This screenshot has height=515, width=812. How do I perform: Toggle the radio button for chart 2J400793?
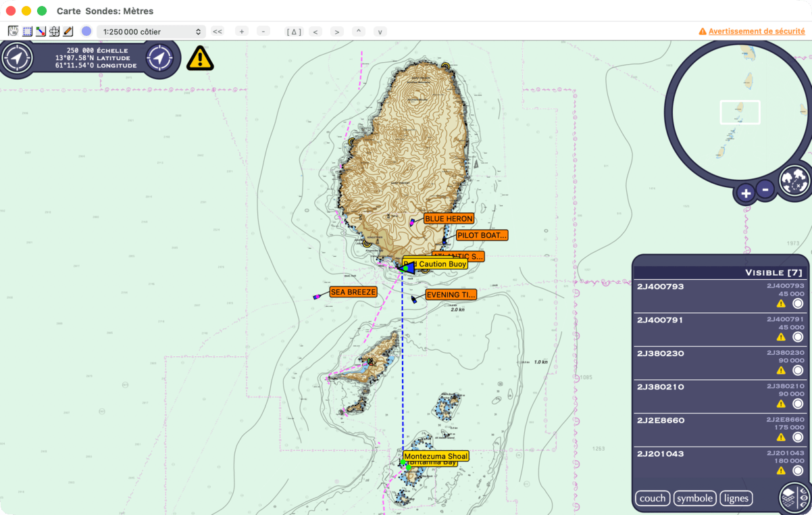798,303
